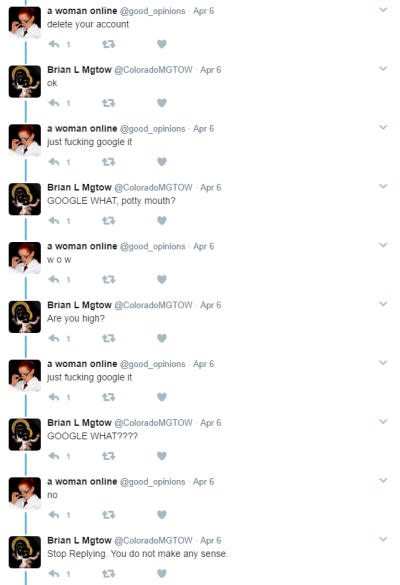Image resolution: width=400 pixels, height=585 pixels.
Task: Reply to the "Stop Replying" tweet
Action: tap(54, 573)
